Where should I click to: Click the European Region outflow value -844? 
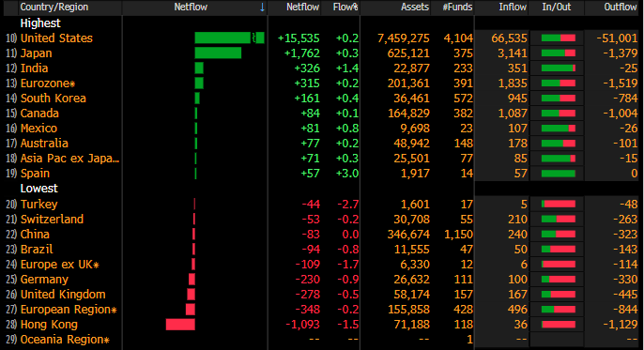(625, 310)
